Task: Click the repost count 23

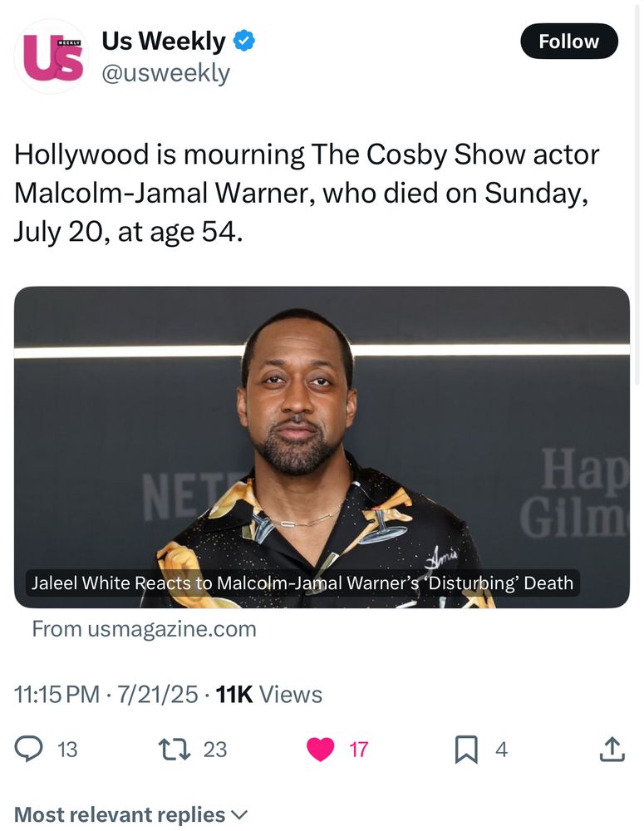Action: 215,749
